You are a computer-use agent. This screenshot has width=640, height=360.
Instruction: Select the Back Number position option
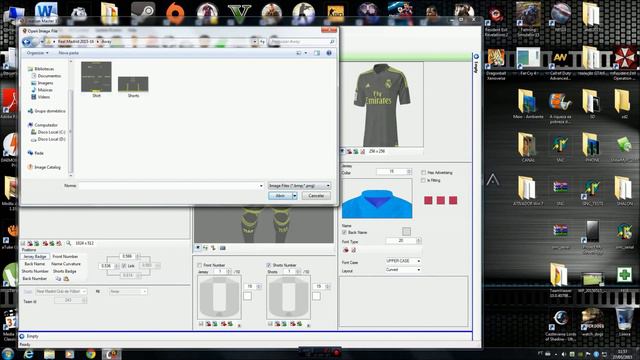35,279
